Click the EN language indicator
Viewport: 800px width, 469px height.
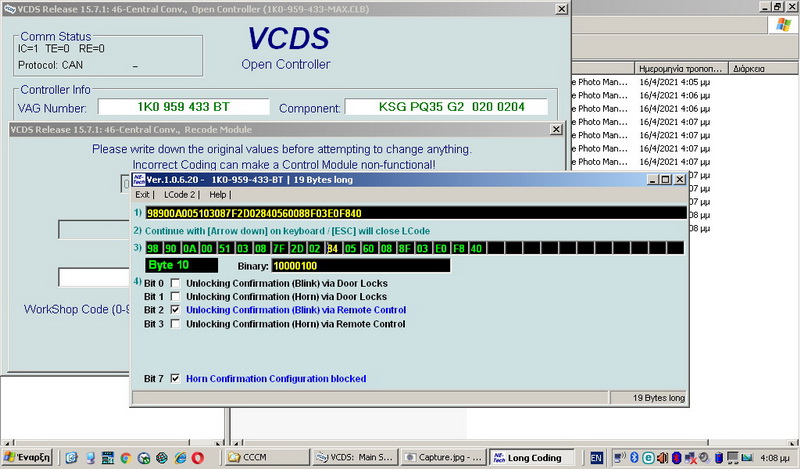pos(596,458)
